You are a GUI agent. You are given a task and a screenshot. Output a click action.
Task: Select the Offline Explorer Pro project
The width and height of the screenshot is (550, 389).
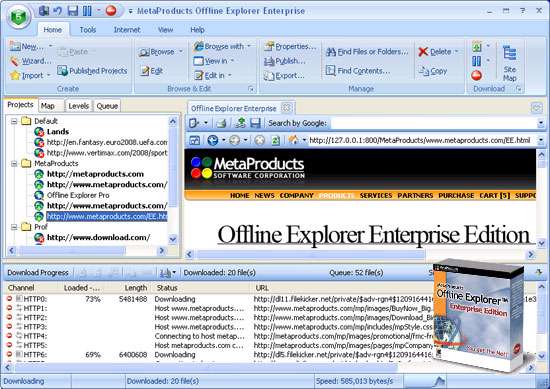coord(78,195)
